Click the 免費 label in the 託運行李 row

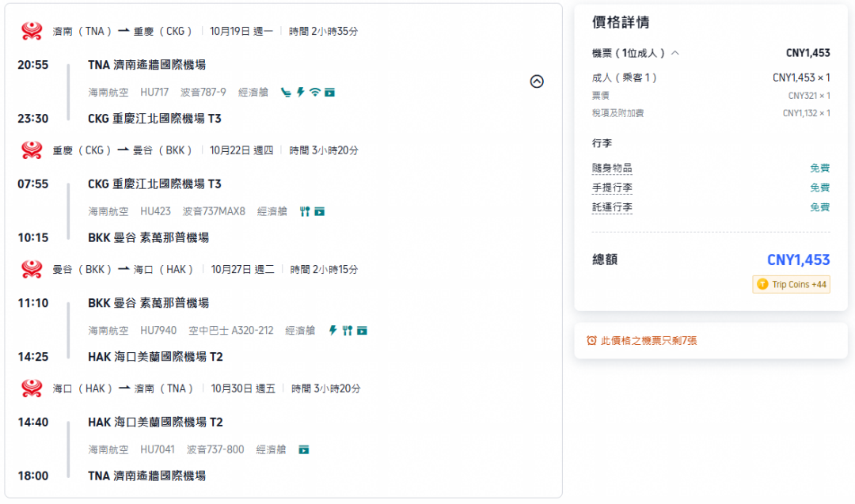pyautogui.click(x=819, y=207)
